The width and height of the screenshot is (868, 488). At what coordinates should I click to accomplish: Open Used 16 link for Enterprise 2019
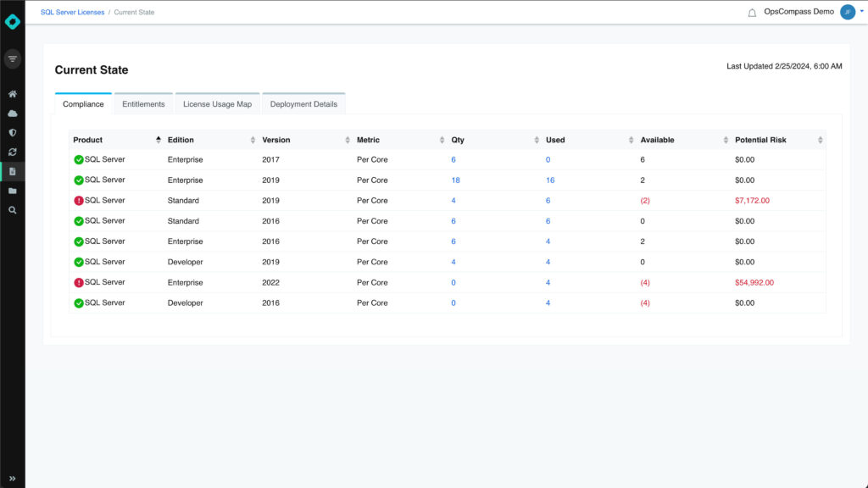[x=550, y=180]
